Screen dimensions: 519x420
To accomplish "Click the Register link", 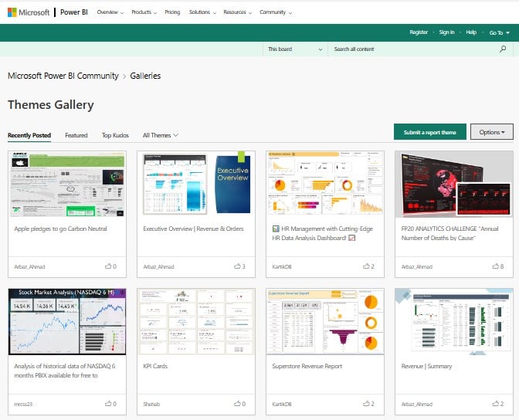I will [419, 32].
